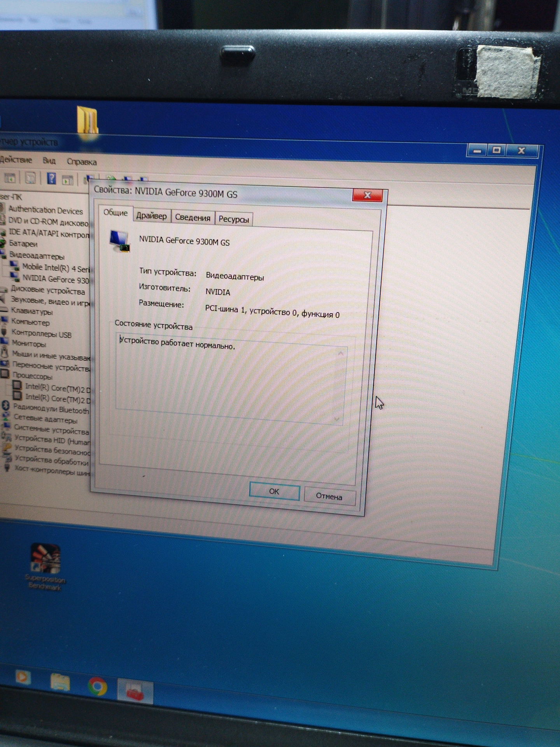Screen dimensions: 560x747
Task: Select Устройства обработки изображений category
Action: click(51, 461)
